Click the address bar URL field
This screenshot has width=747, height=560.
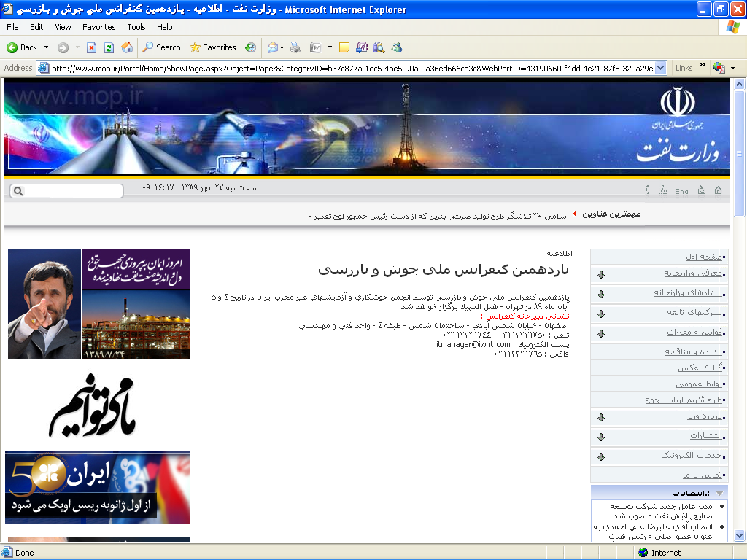tap(352, 68)
